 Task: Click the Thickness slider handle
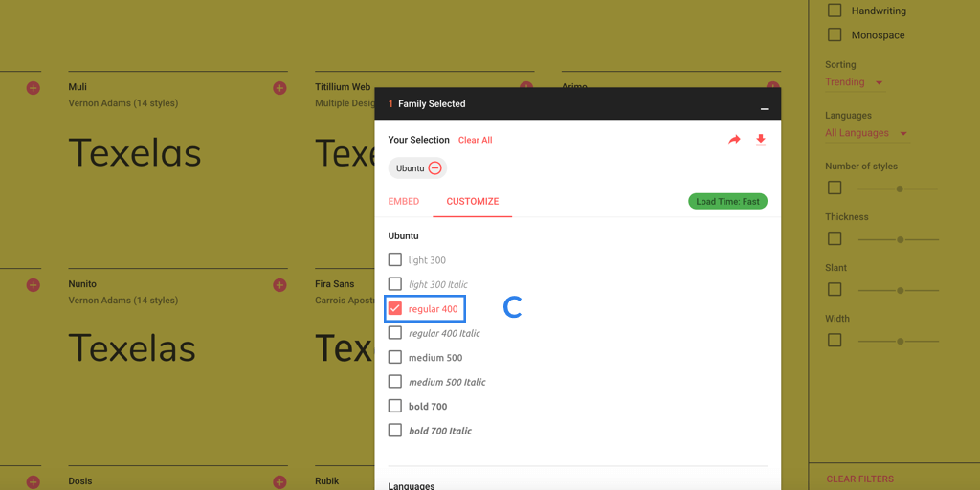tap(900, 239)
